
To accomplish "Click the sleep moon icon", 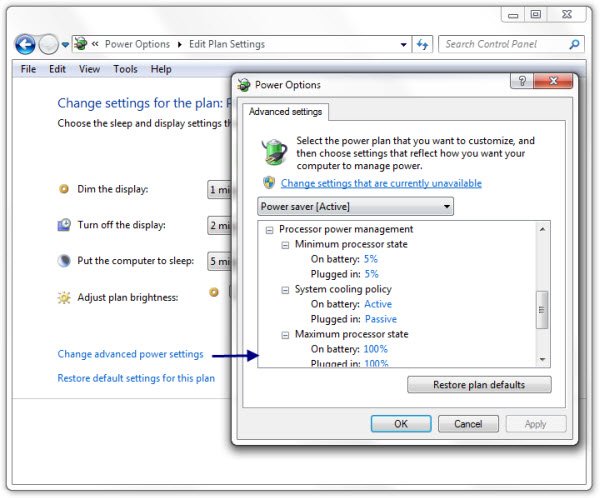I will pos(64,261).
